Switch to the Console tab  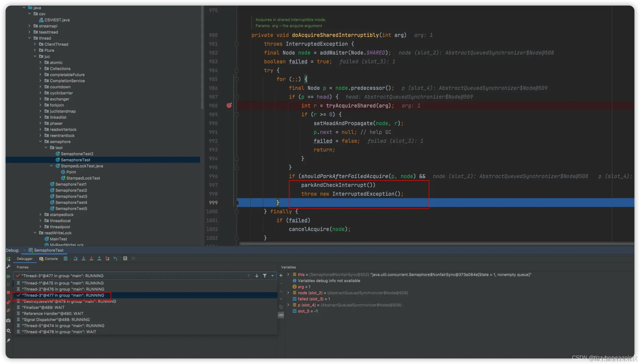(x=49, y=259)
